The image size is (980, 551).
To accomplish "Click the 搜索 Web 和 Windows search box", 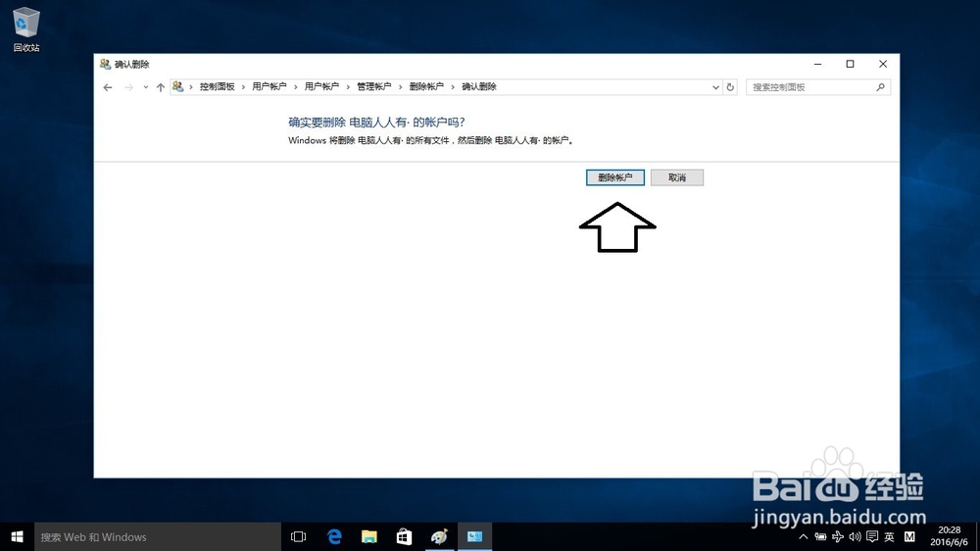I will coord(158,536).
